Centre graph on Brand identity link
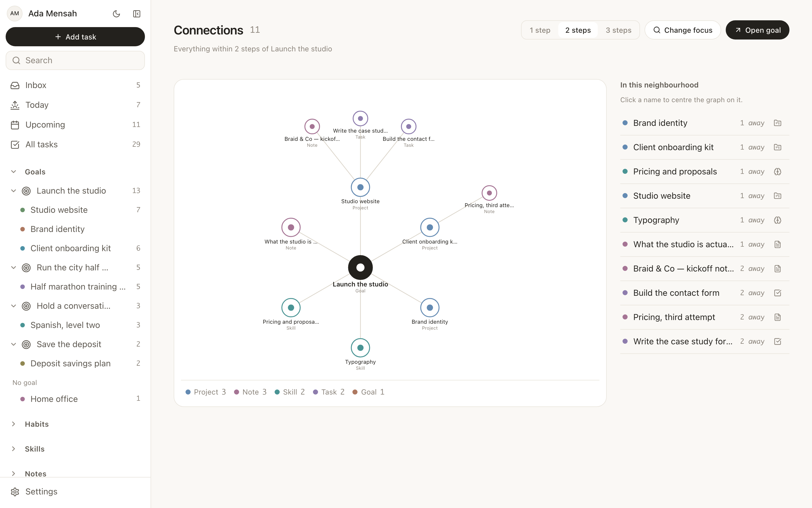812x508 pixels. (x=660, y=123)
